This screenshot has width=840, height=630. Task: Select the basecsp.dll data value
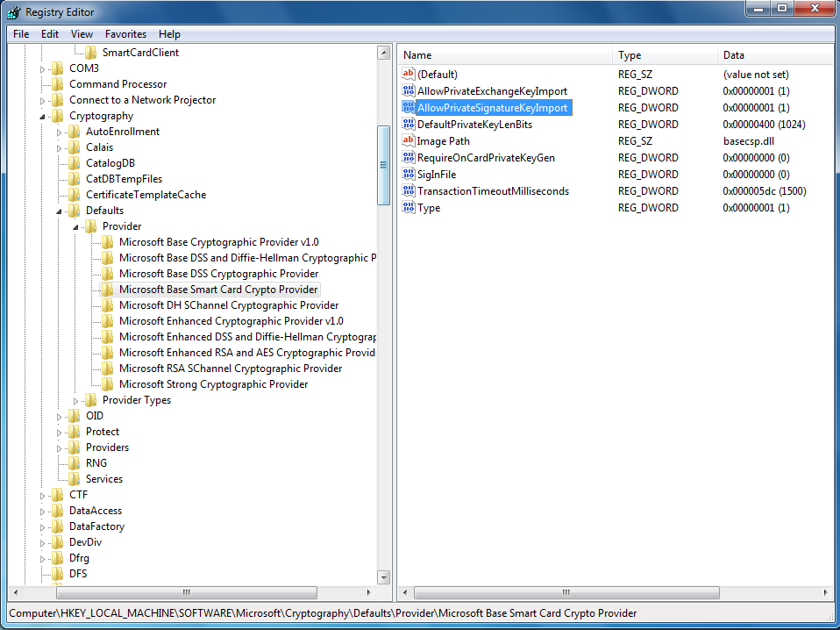(749, 141)
